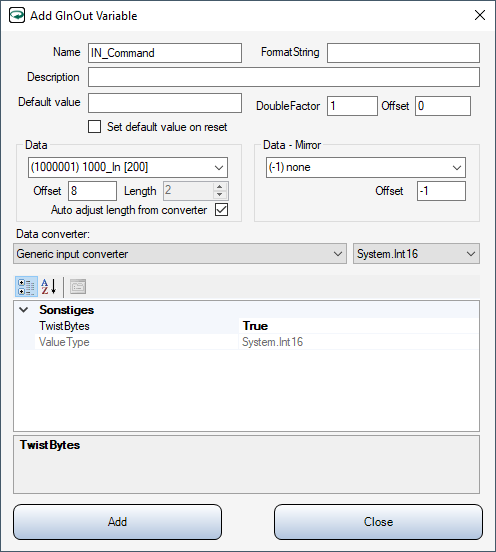Decrease Length with spinner down arrow
This screenshot has width=496, height=552.
[220, 195]
